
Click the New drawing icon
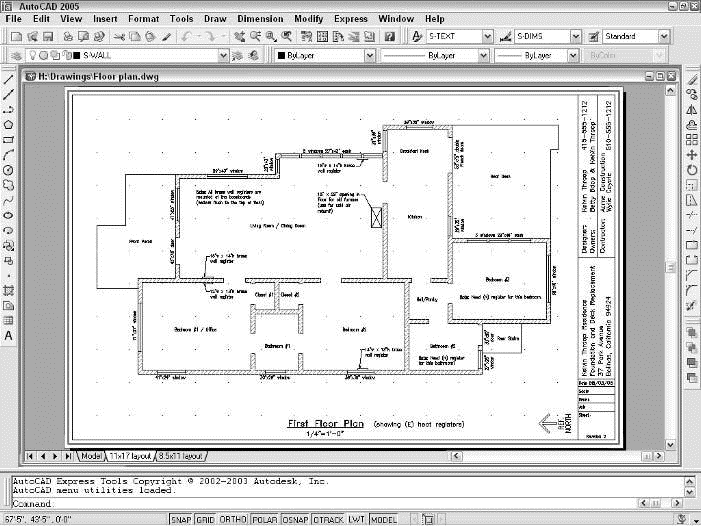coord(17,37)
